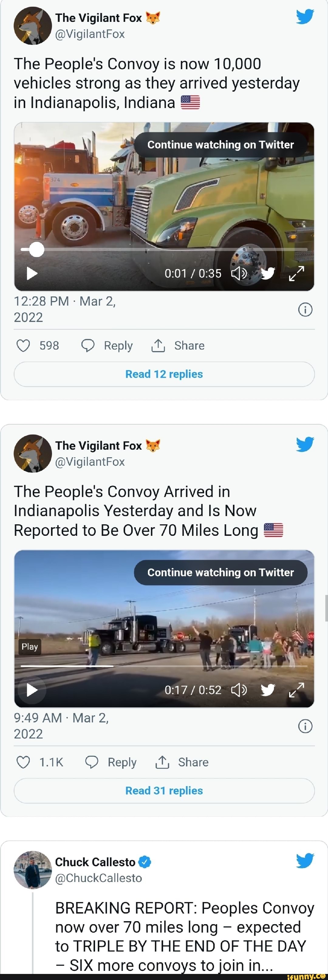This screenshot has height=980, width=328.
Task: Open @VigilantFox profile from the second tweet
Action: tap(90, 462)
